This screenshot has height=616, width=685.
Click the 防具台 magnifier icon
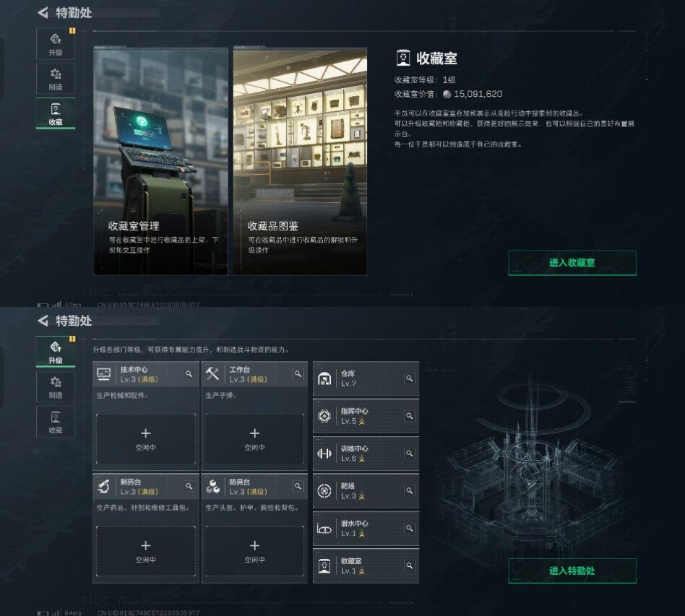tap(298, 486)
